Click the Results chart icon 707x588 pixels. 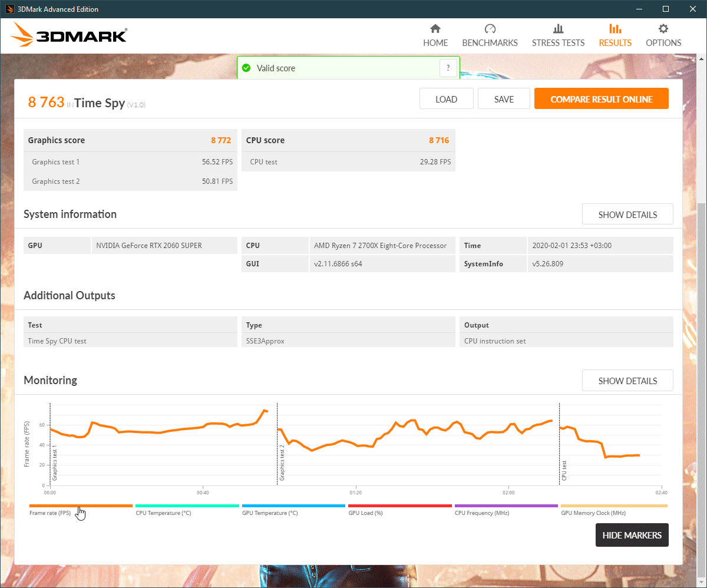pos(615,29)
